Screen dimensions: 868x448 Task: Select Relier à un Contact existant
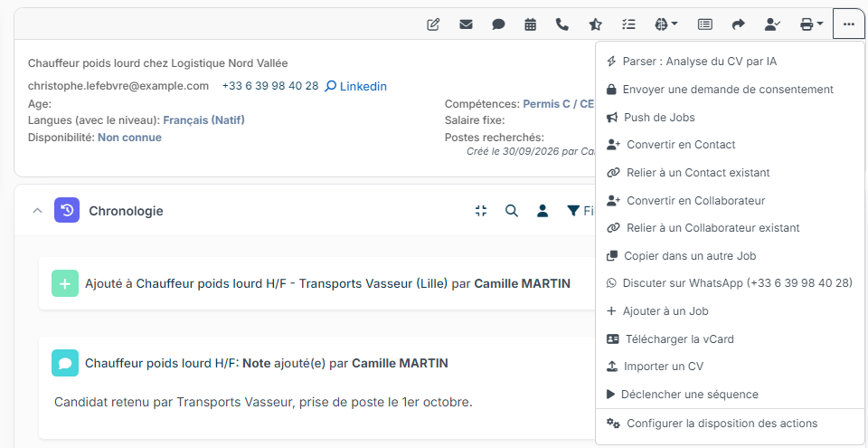tap(731, 173)
